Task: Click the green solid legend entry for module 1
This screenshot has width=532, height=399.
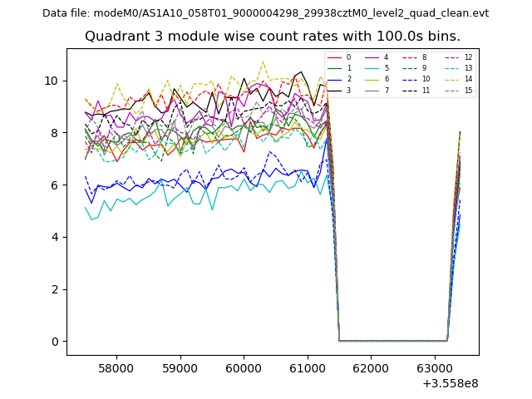Action: [335, 68]
